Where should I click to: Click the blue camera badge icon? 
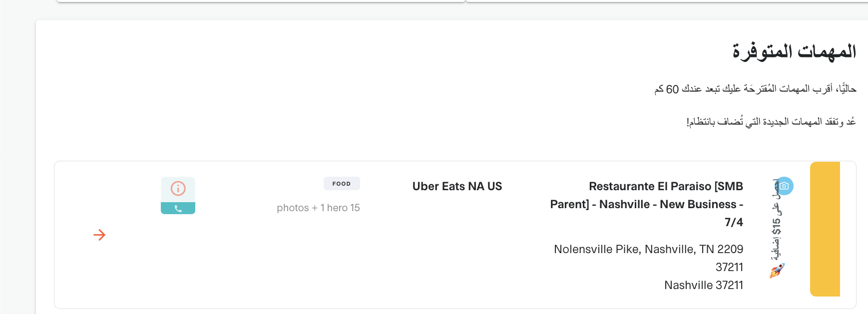coord(785,186)
